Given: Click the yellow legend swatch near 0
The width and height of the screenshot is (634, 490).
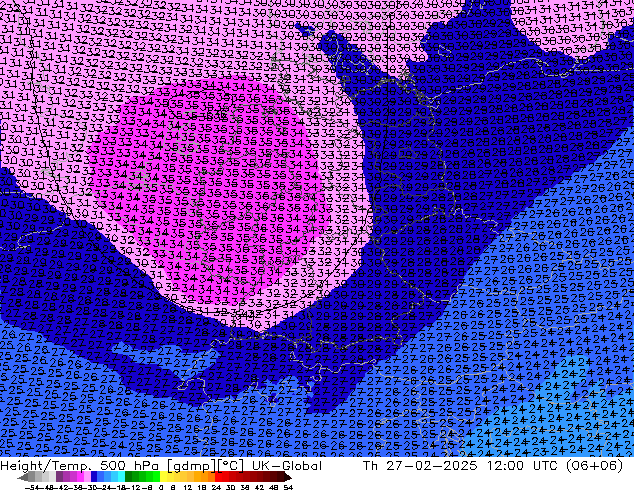Looking at the screenshot, I should click(163, 477).
